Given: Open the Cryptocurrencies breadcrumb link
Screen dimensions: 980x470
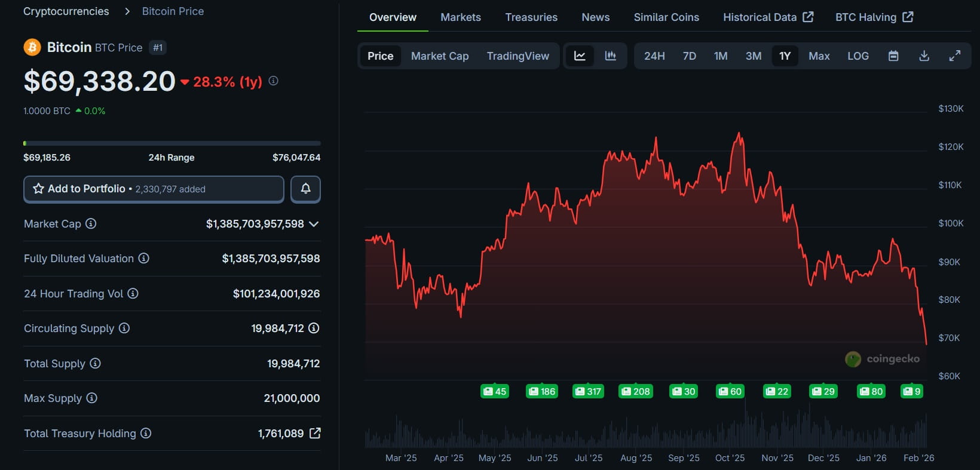Looking at the screenshot, I should click(66, 11).
